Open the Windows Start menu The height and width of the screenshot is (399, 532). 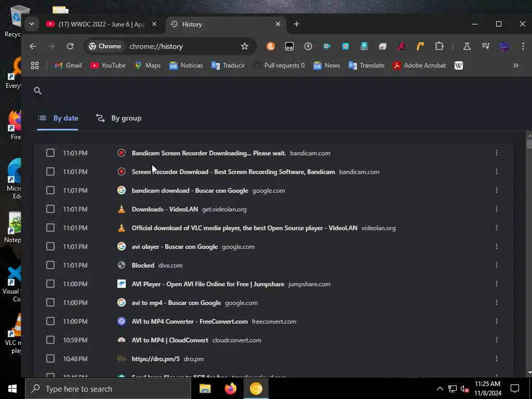12,389
